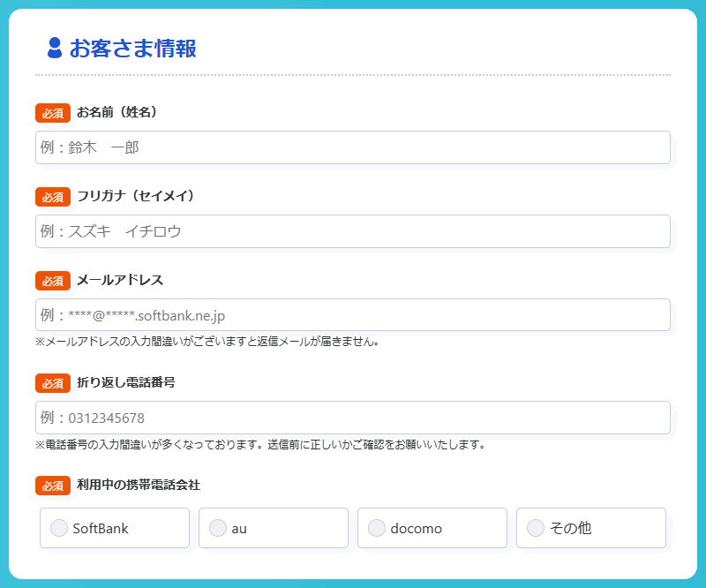Click the 必須 badge next to メールアドレス
Screen dimensions: 706x588
click(53, 281)
